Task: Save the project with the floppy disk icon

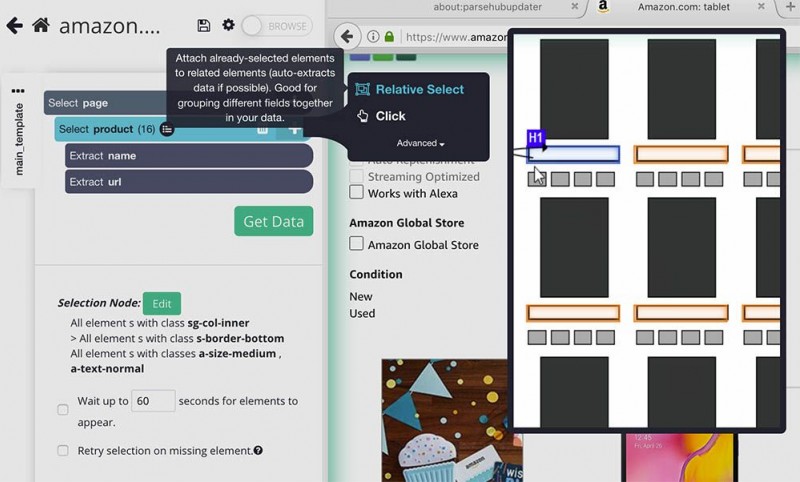Action: [204, 25]
